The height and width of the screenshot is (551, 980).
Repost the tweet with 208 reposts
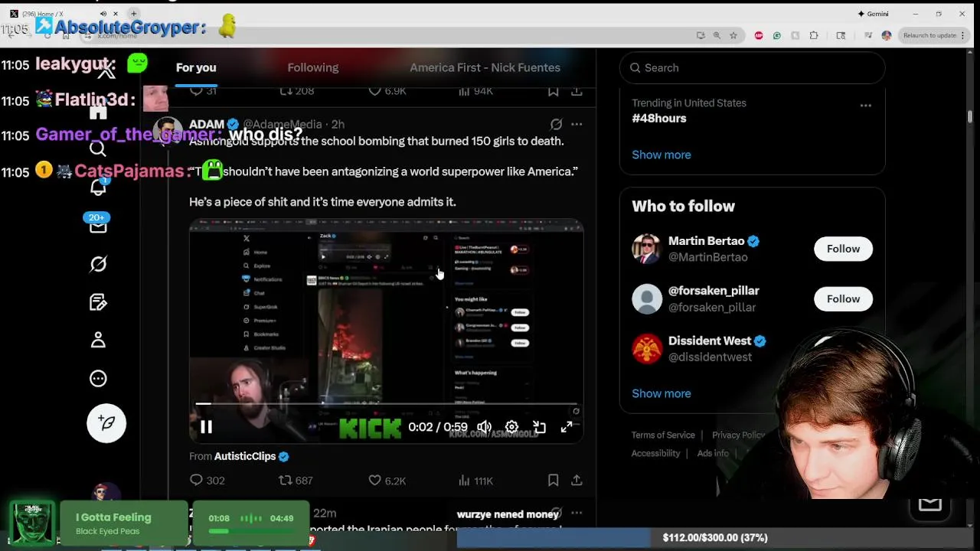click(296, 91)
